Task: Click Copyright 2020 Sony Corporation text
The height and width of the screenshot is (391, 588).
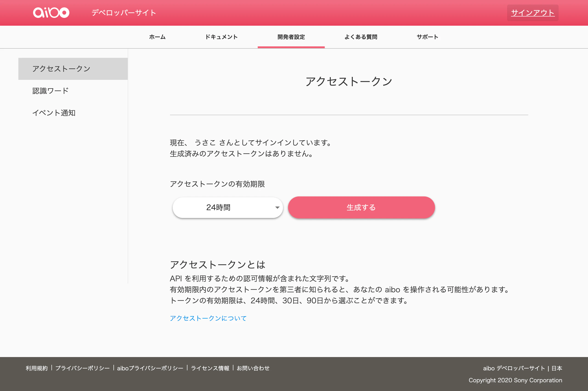Action: click(515, 380)
